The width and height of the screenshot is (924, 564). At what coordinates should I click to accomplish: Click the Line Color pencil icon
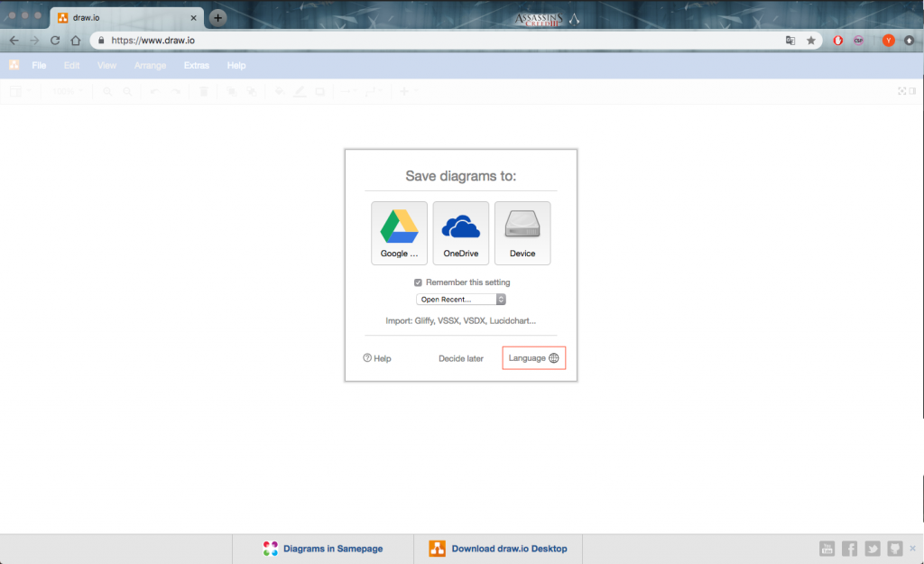pyautogui.click(x=300, y=91)
